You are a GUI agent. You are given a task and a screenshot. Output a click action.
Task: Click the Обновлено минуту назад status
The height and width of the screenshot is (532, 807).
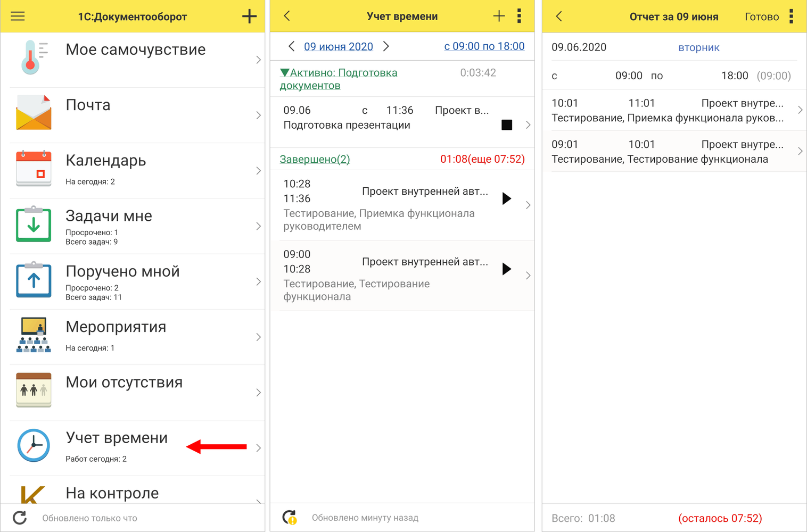(x=365, y=518)
